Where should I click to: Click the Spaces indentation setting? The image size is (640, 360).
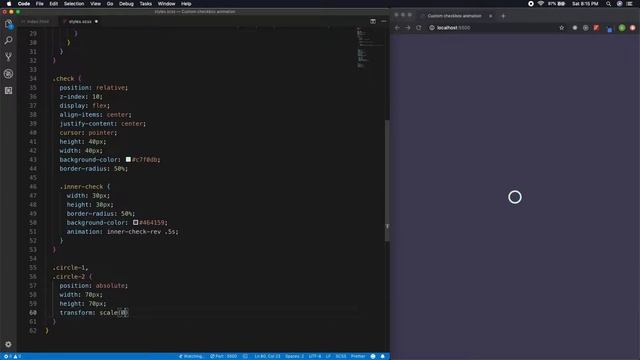pos(294,356)
